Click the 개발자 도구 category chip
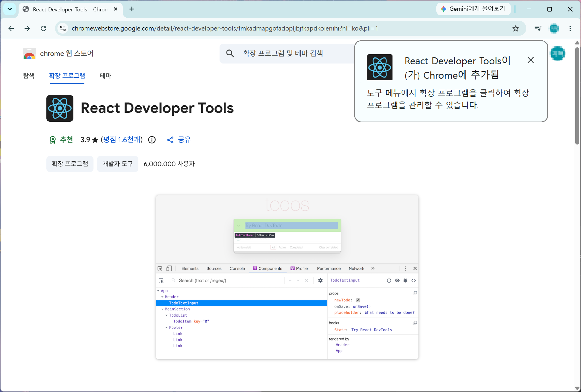This screenshot has width=581, height=392. 117,164
